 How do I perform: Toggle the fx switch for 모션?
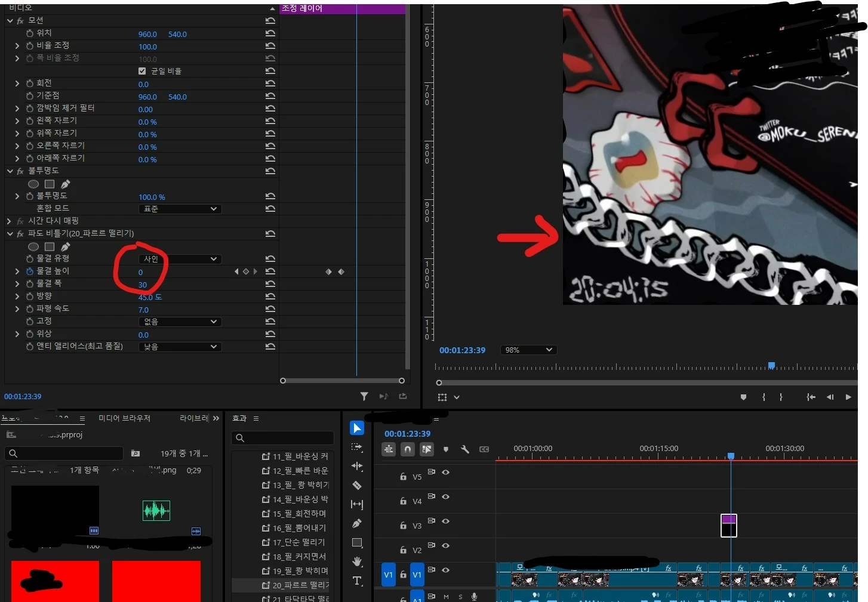tap(20, 21)
